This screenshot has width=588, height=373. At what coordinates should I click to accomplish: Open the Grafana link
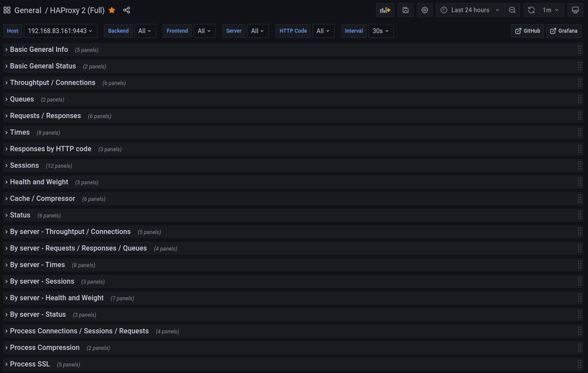tap(564, 31)
